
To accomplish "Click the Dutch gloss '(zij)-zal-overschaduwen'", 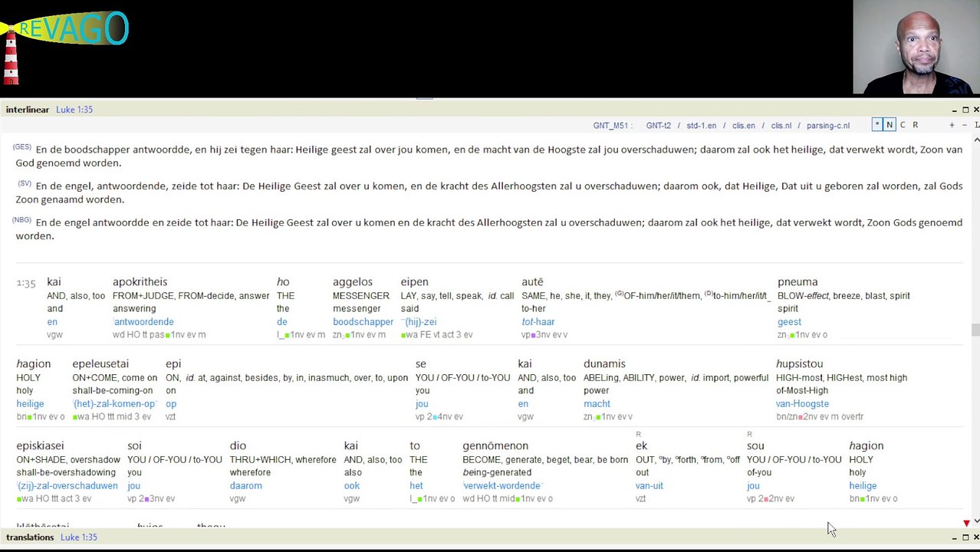I will [x=67, y=486].
